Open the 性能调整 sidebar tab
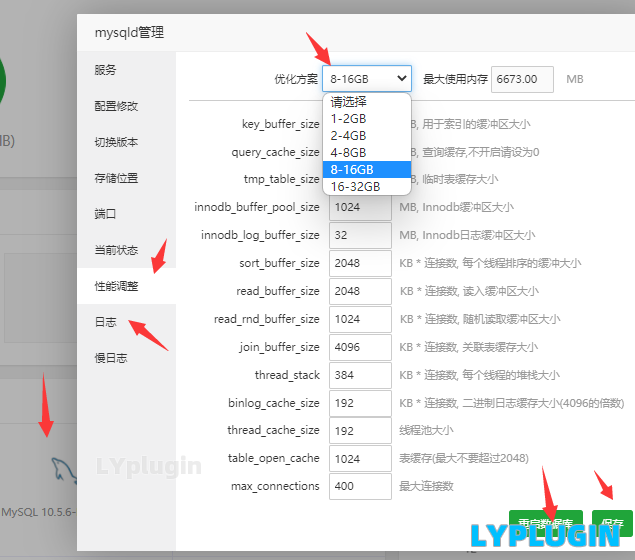This screenshot has height=560, width=635. [126, 286]
